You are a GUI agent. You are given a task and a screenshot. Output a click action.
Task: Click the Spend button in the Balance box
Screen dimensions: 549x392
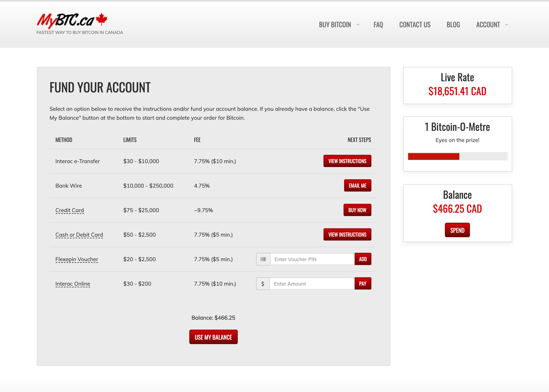point(457,230)
